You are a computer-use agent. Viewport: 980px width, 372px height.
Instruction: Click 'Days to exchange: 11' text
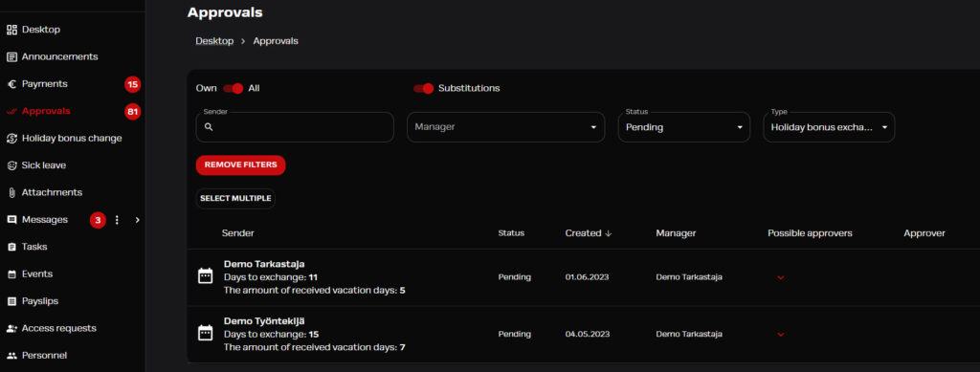click(x=271, y=277)
